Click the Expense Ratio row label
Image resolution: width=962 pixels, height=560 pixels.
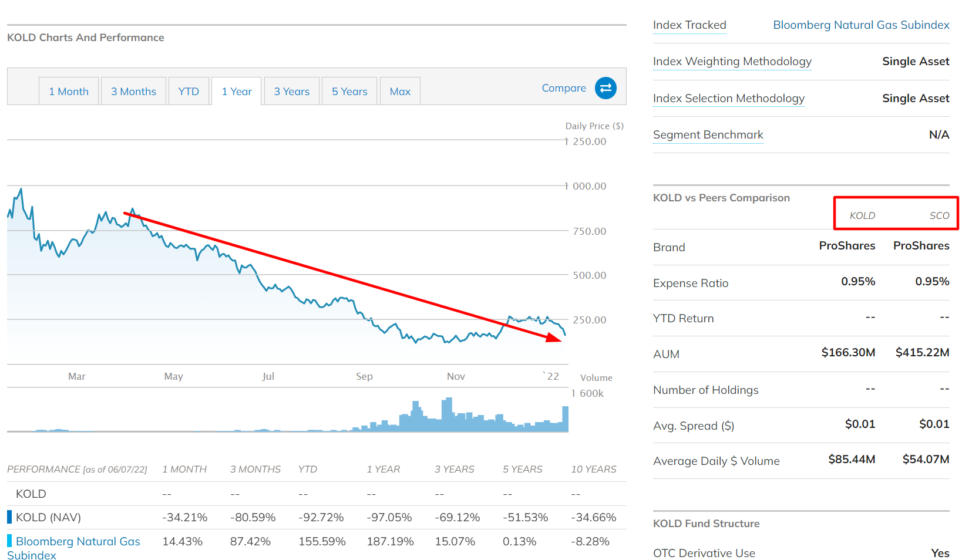691,283
